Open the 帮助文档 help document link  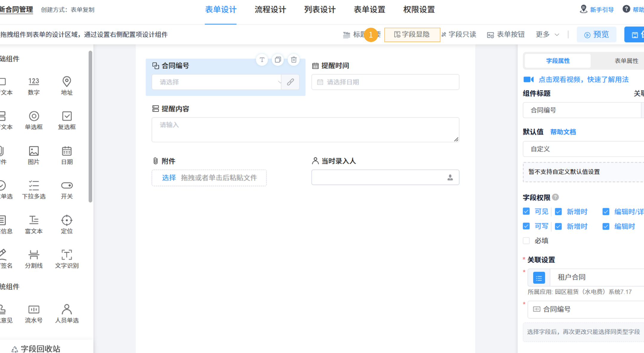563,132
